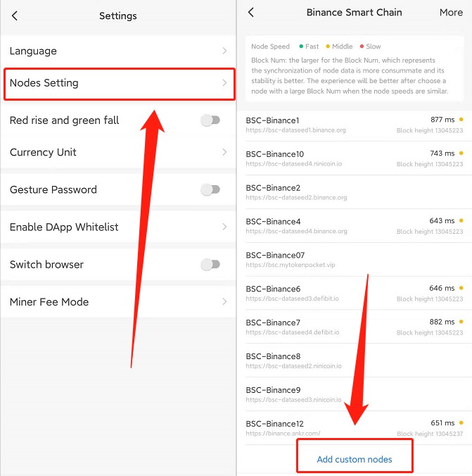Click the yellow speed dot for BSC-Binance4
The width and height of the screenshot is (472, 476).
[x=461, y=220]
